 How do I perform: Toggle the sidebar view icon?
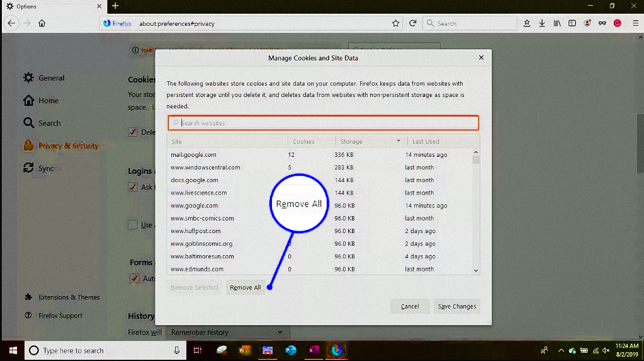pos(572,23)
